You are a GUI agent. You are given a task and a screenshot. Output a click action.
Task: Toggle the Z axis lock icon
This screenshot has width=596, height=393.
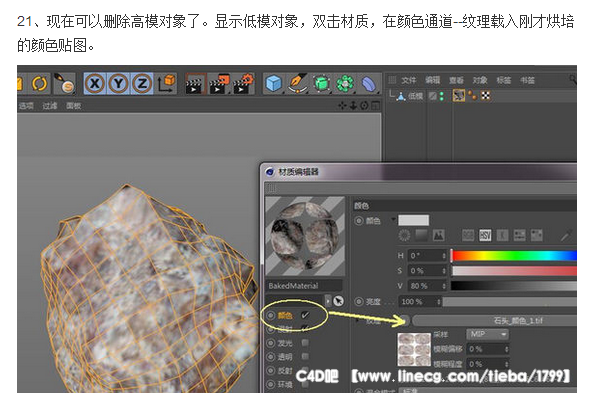point(142,83)
